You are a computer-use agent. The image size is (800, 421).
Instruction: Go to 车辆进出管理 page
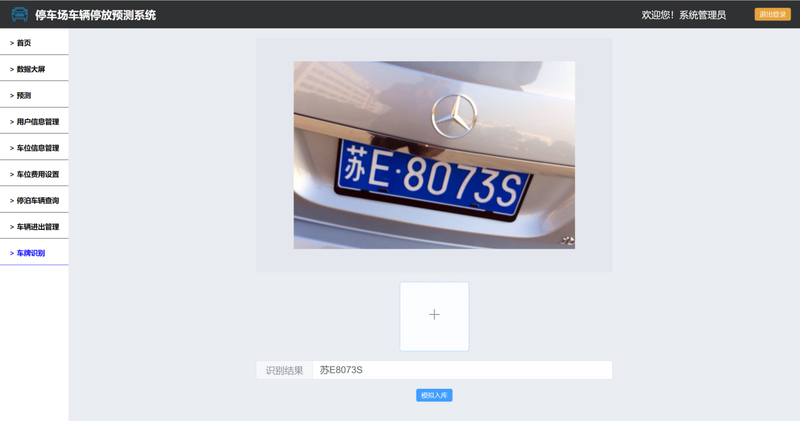click(x=34, y=226)
